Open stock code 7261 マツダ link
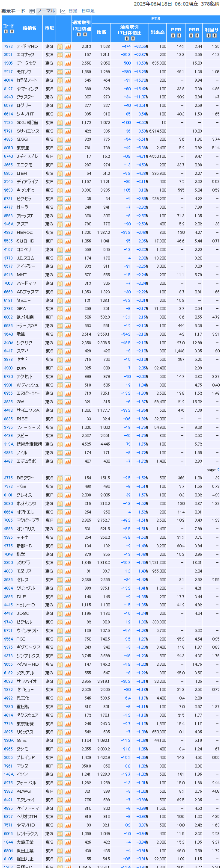The width and height of the screenshot is (224, 868). click(8, 766)
